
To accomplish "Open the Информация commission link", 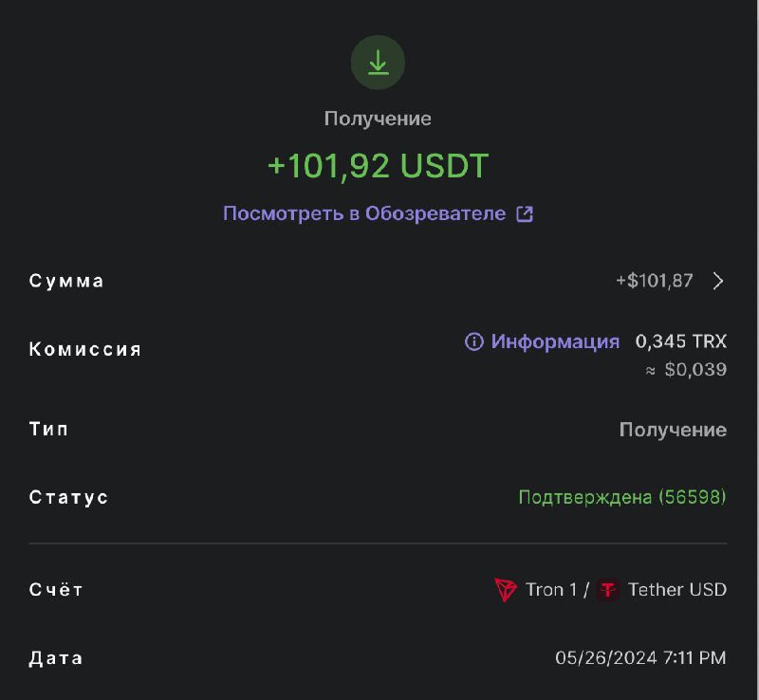I will pos(555,341).
